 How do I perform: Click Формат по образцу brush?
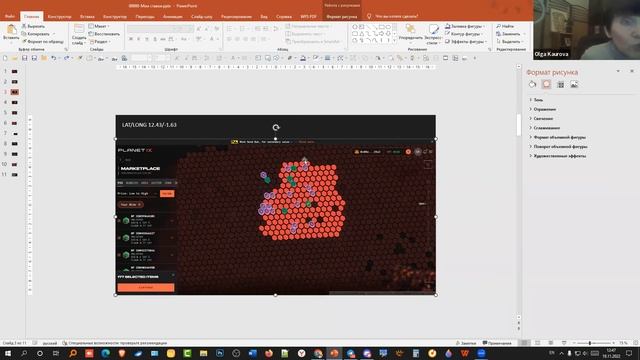click(43, 42)
